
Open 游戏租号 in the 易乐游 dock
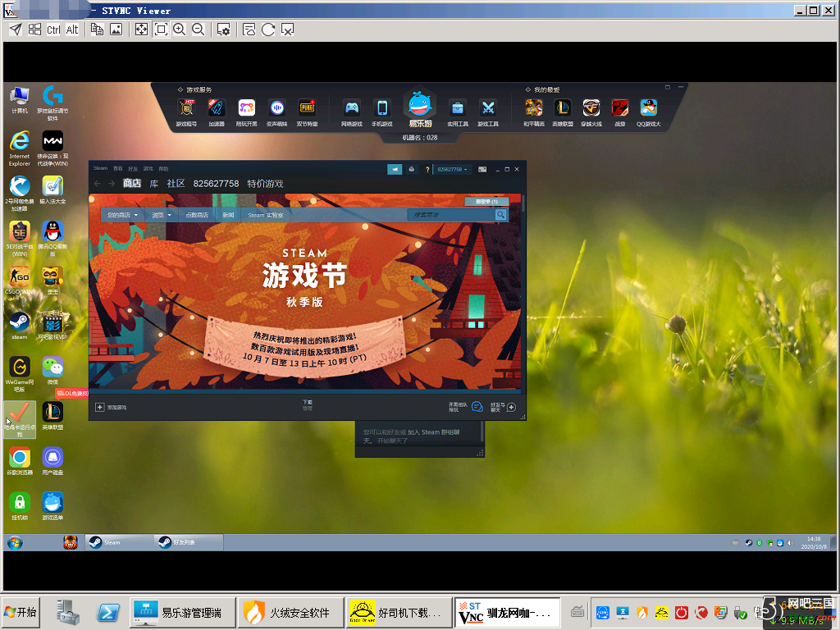click(x=186, y=112)
